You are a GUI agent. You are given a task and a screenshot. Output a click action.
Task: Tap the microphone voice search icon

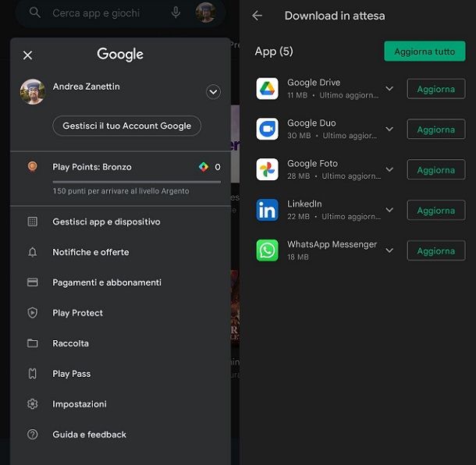tap(176, 12)
